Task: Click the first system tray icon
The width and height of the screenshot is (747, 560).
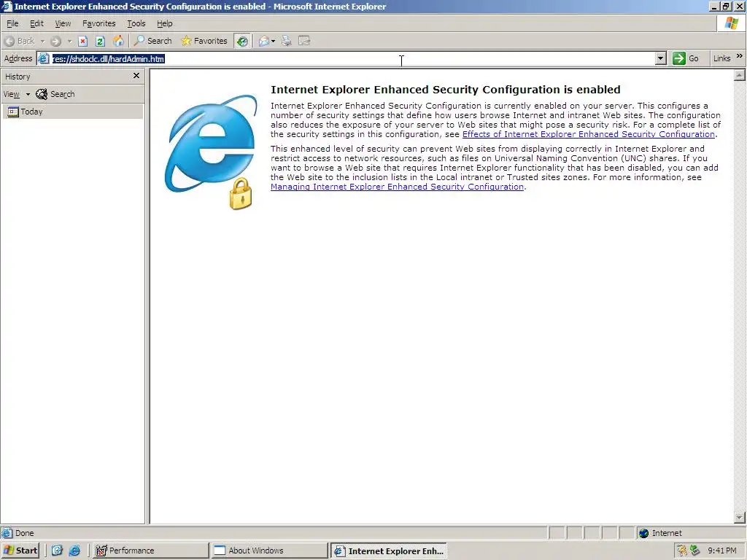Action: pos(682,551)
